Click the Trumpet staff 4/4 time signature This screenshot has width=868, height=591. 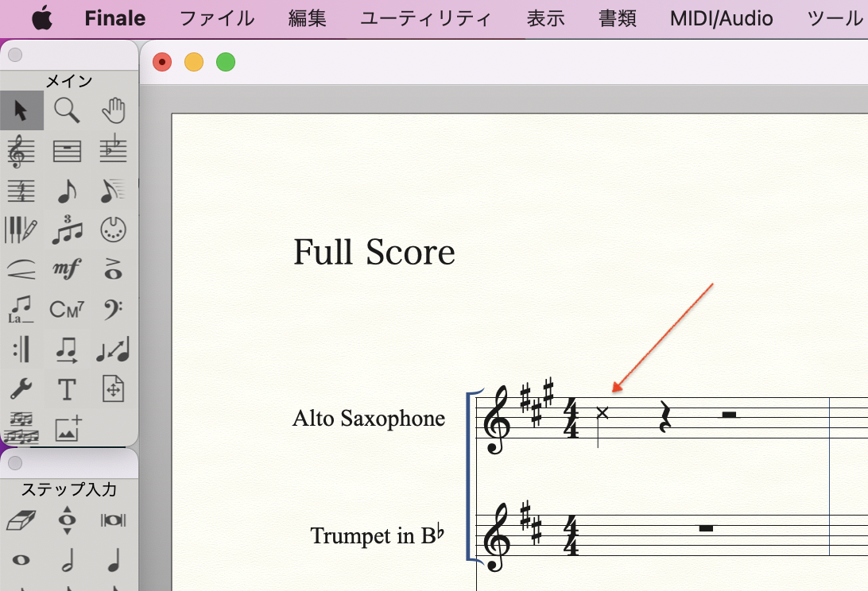click(x=570, y=535)
